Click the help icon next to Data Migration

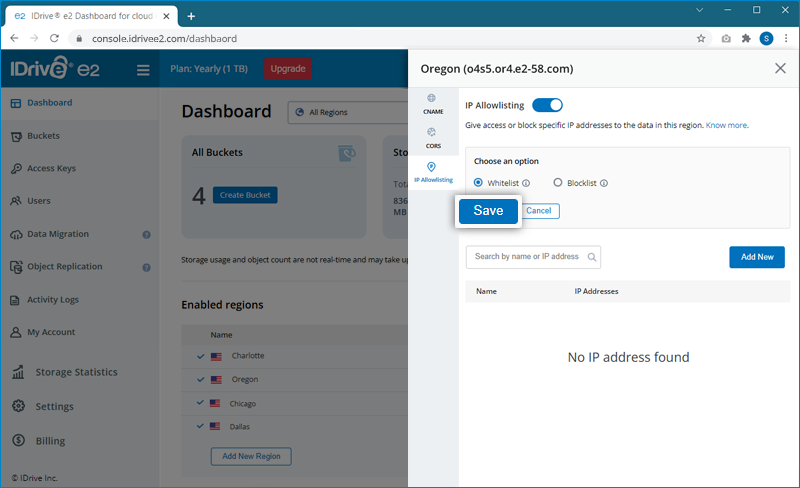click(146, 235)
